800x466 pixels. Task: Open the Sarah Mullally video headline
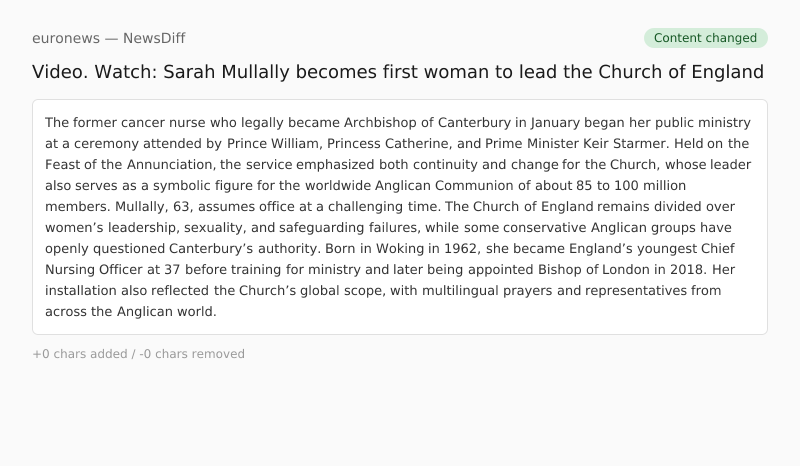click(x=398, y=72)
